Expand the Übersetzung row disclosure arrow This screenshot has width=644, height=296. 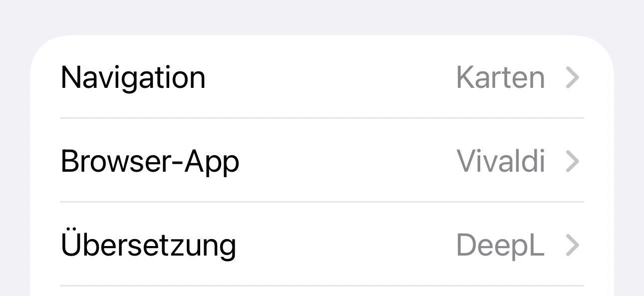coord(572,245)
